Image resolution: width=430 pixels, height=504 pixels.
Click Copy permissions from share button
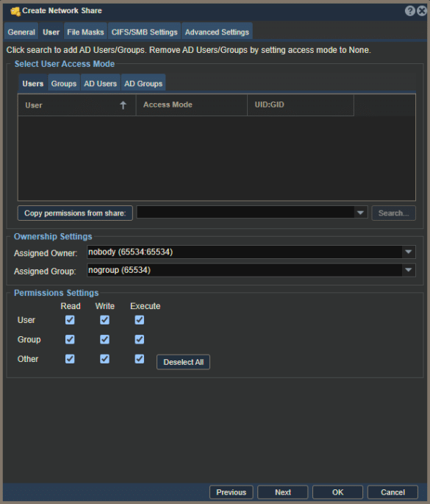click(75, 213)
